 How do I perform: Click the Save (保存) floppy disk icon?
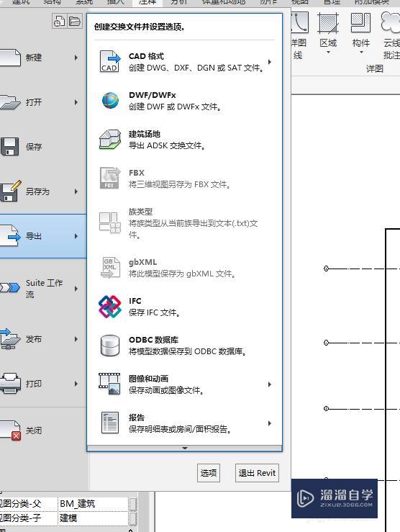point(9,147)
